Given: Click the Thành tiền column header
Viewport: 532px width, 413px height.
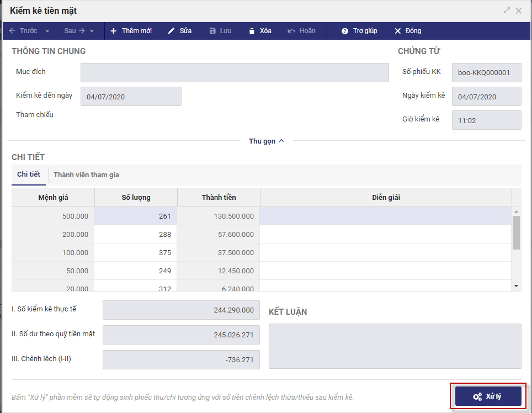Looking at the screenshot, I should coord(219,197).
